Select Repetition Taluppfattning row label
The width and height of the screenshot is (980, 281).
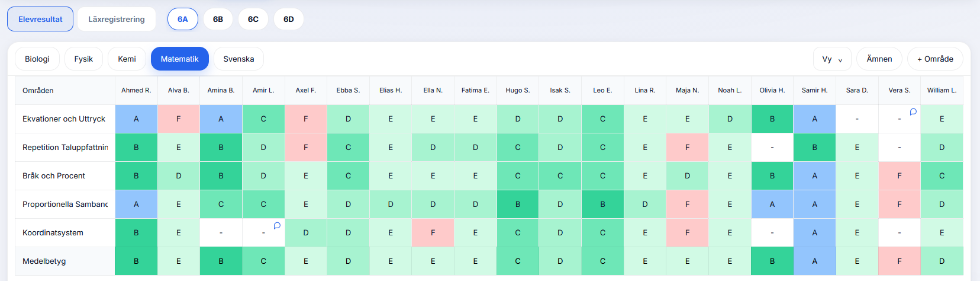(x=65, y=147)
